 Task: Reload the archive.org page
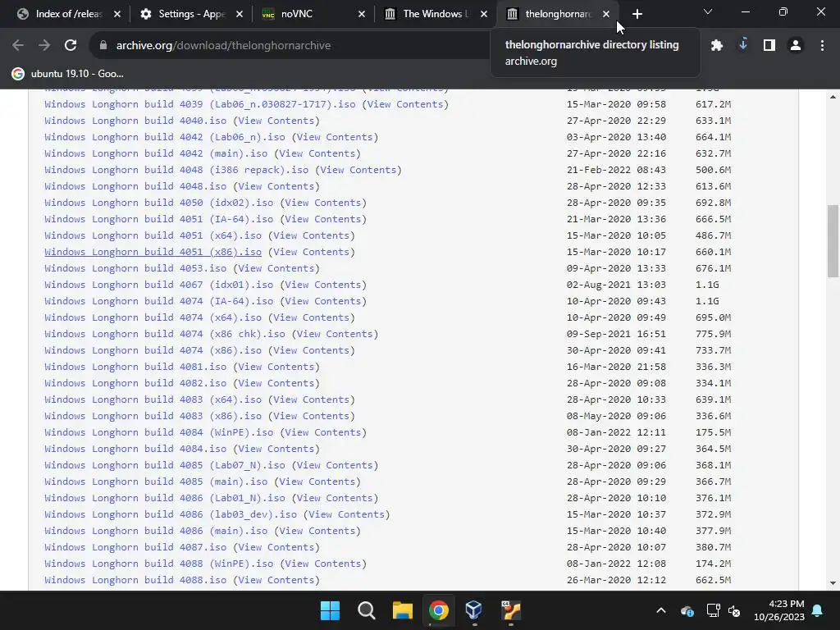coord(71,46)
